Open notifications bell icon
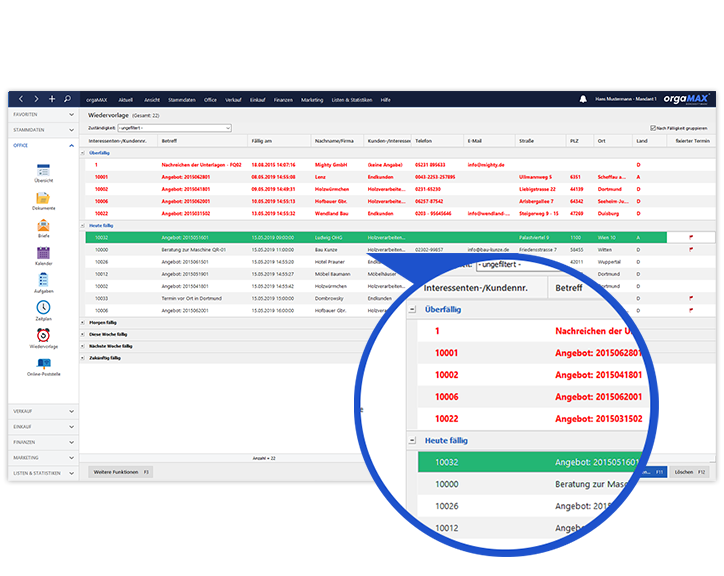 point(583,99)
